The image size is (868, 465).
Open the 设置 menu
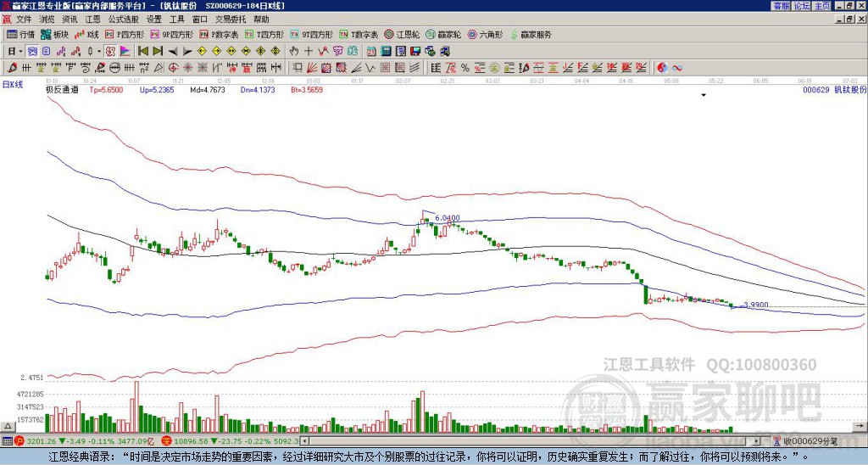(154, 20)
